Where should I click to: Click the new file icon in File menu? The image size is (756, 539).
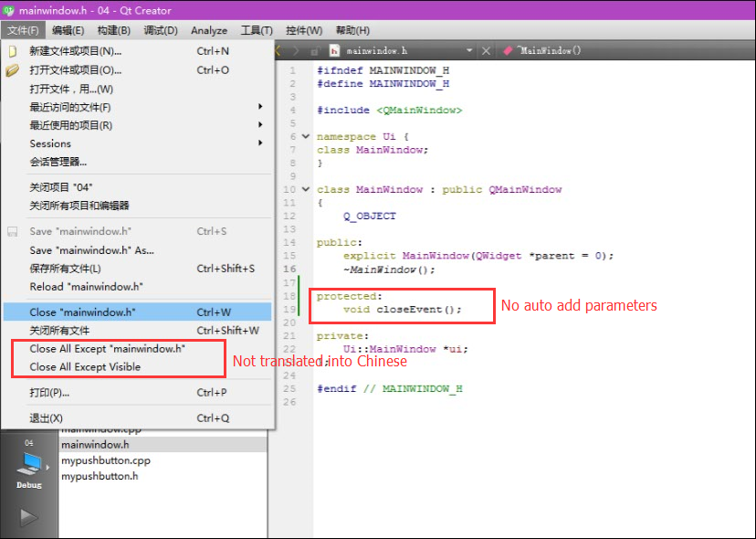pos(13,51)
